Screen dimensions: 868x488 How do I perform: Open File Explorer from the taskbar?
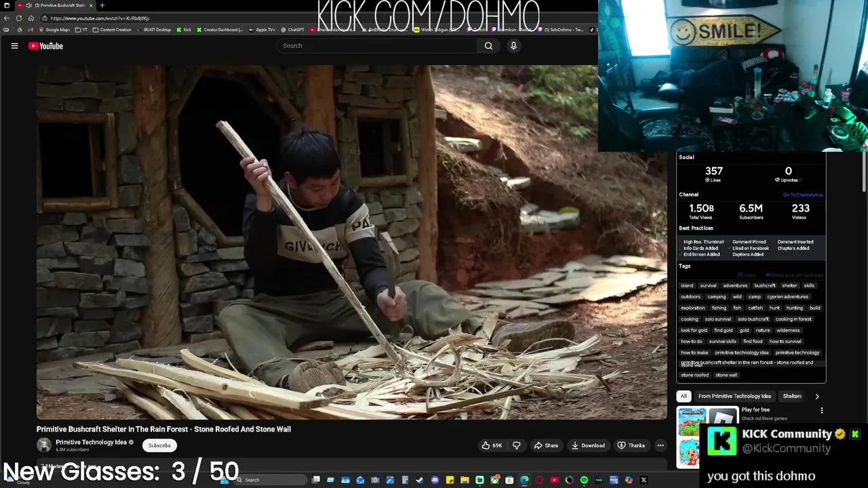(x=465, y=480)
